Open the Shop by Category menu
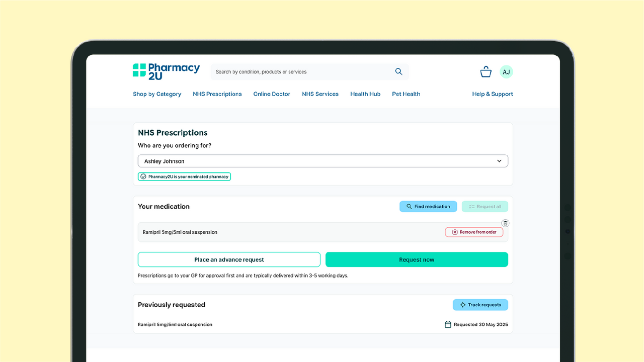 pyautogui.click(x=157, y=94)
